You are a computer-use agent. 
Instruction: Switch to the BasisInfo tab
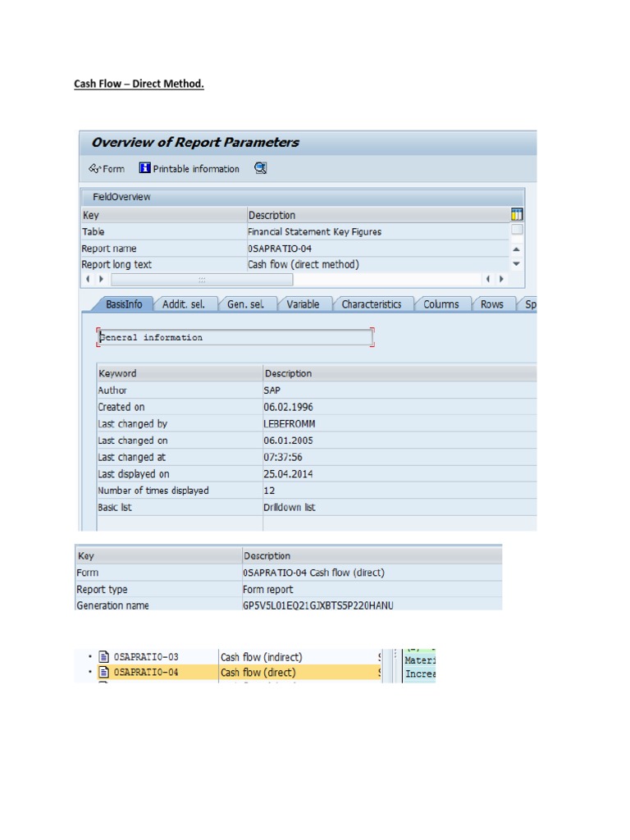[x=124, y=304]
